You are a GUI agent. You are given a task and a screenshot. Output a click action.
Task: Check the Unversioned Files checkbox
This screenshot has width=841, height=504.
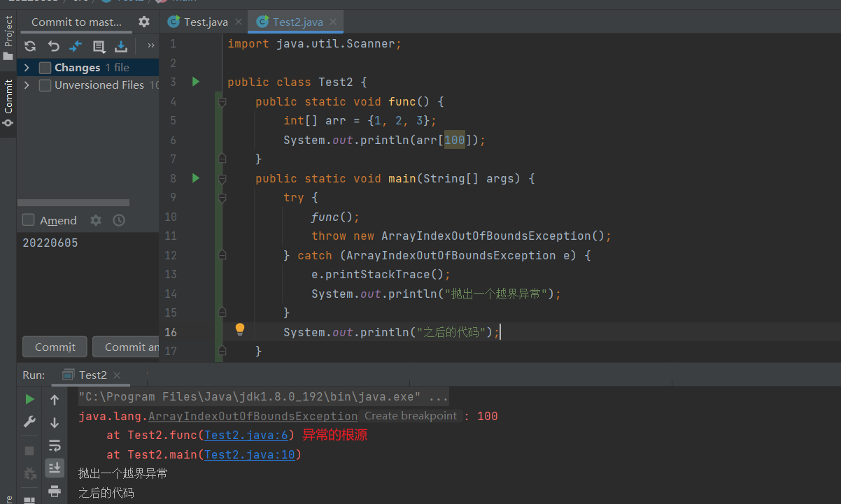[x=45, y=85]
